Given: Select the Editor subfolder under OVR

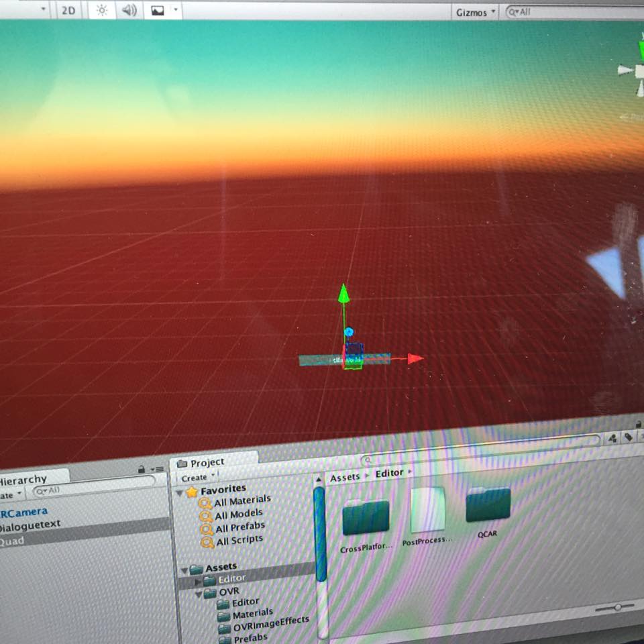Looking at the screenshot, I should click(x=246, y=602).
